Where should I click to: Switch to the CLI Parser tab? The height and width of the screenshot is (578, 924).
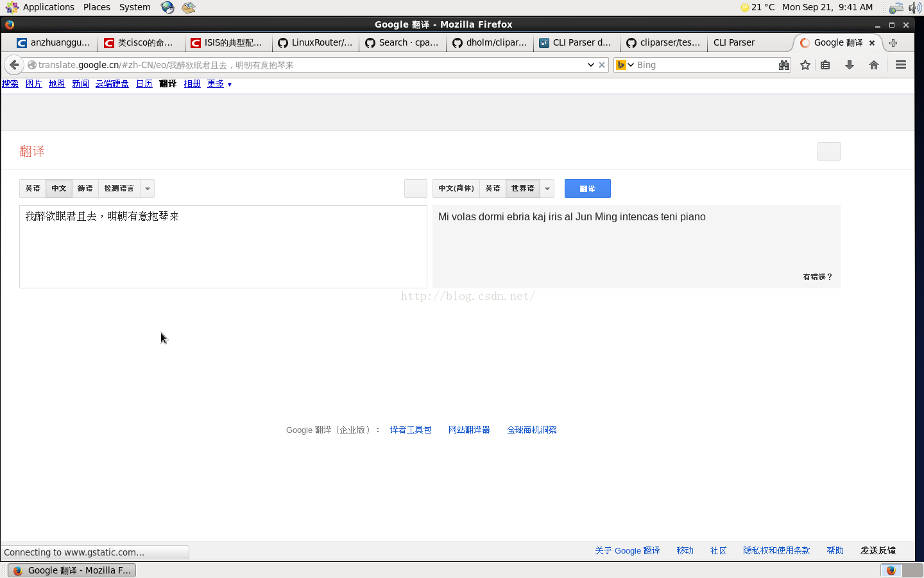tap(751, 43)
